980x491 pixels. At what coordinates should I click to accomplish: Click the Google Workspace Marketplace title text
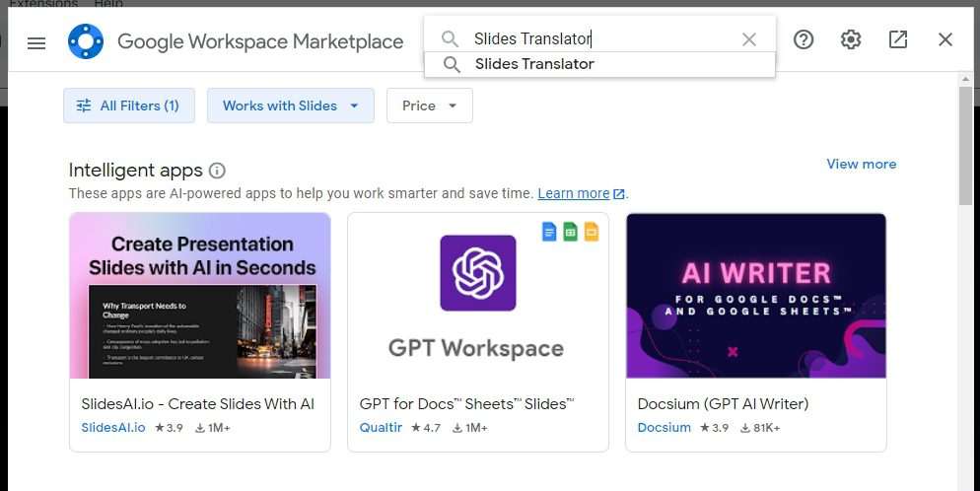click(260, 41)
